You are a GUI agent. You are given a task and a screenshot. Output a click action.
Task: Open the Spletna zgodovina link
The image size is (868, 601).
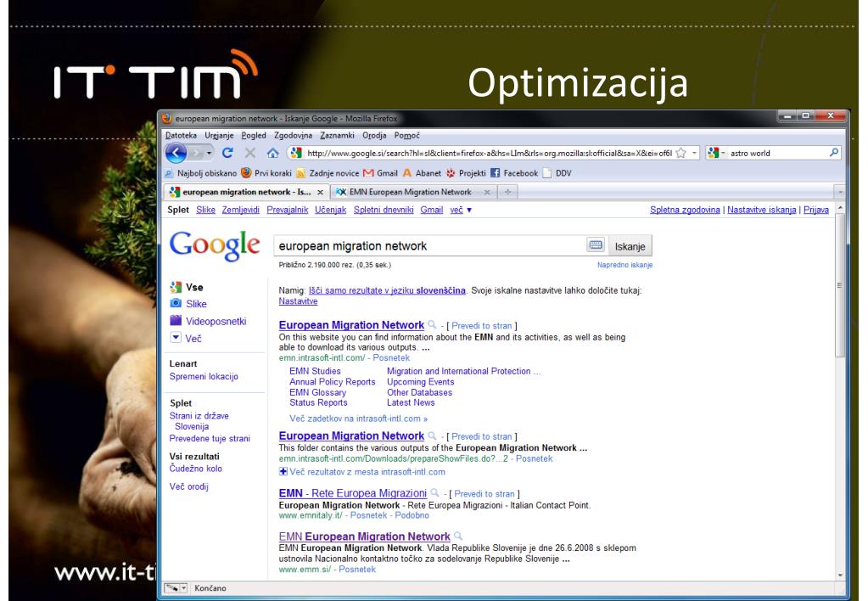coord(685,210)
